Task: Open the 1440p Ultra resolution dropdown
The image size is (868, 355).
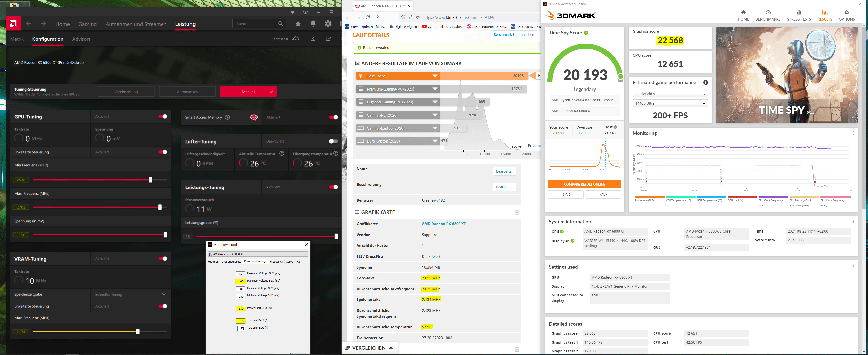Action: click(x=670, y=103)
